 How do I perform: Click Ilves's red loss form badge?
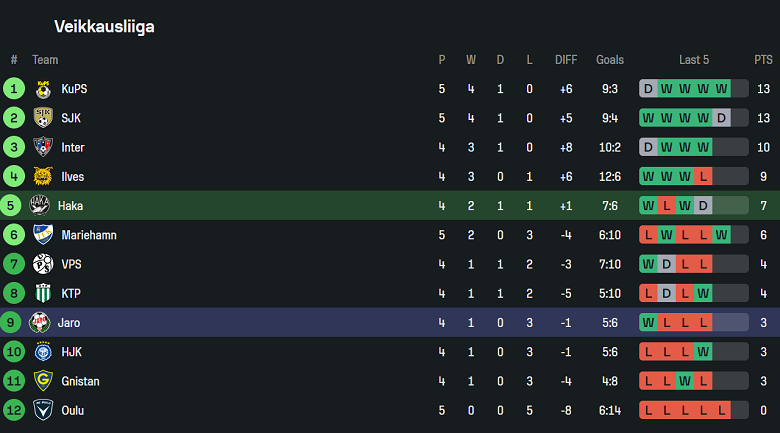tap(704, 177)
